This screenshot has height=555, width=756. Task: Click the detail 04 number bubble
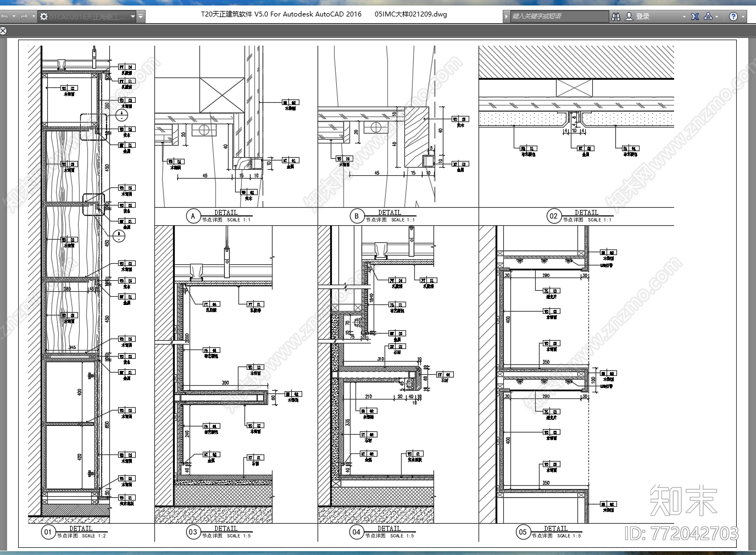356,532
